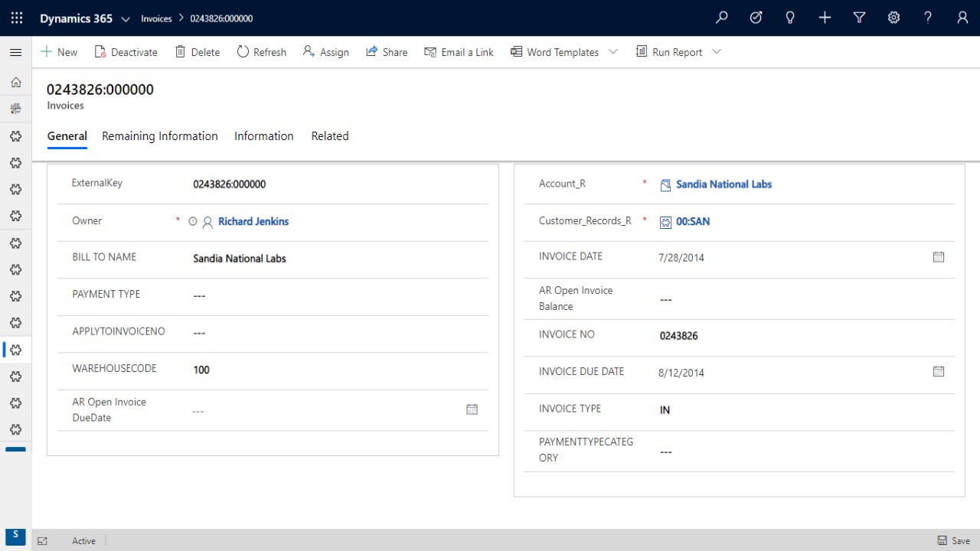Open Sandia National Labs account link
The height and width of the screenshot is (551, 980).
tap(724, 184)
